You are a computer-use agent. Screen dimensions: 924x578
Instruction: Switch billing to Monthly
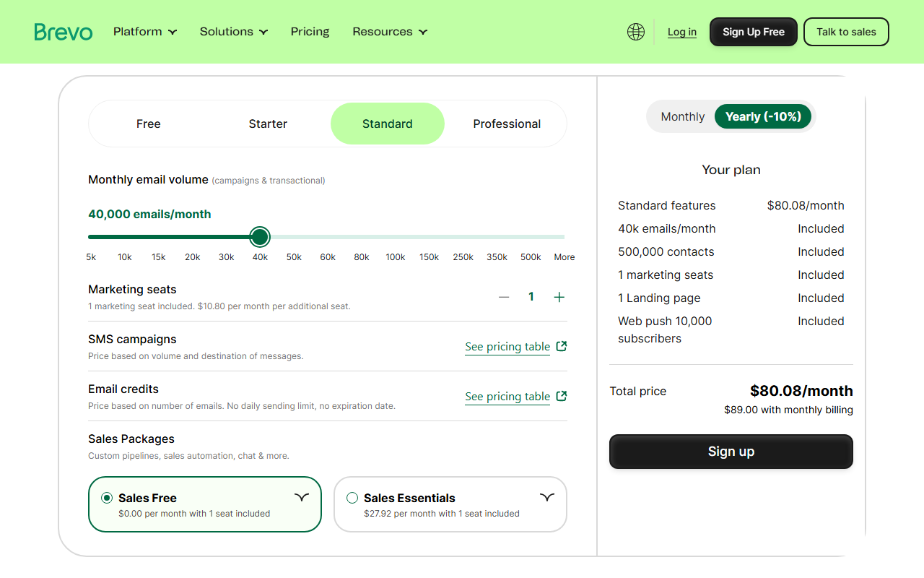[682, 116]
